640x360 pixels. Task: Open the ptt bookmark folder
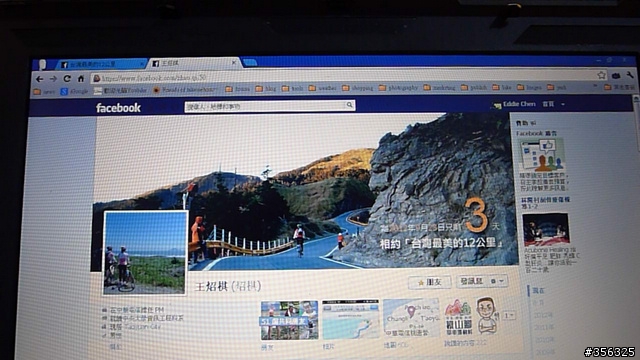point(557,87)
